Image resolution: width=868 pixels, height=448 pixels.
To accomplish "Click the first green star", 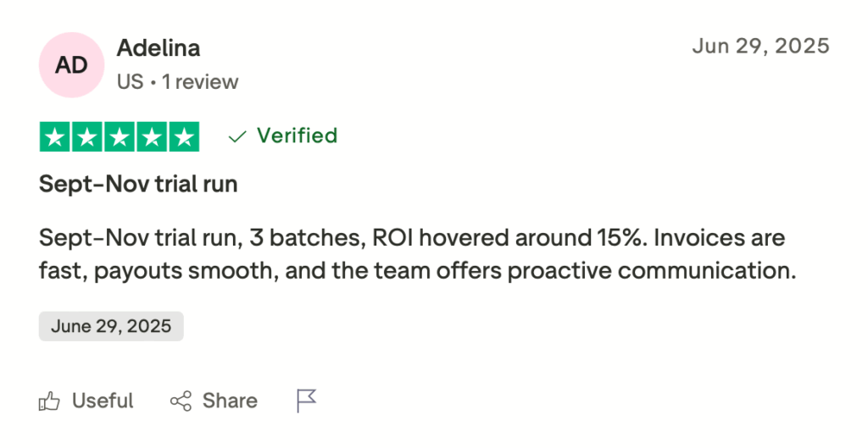I will (55, 137).
